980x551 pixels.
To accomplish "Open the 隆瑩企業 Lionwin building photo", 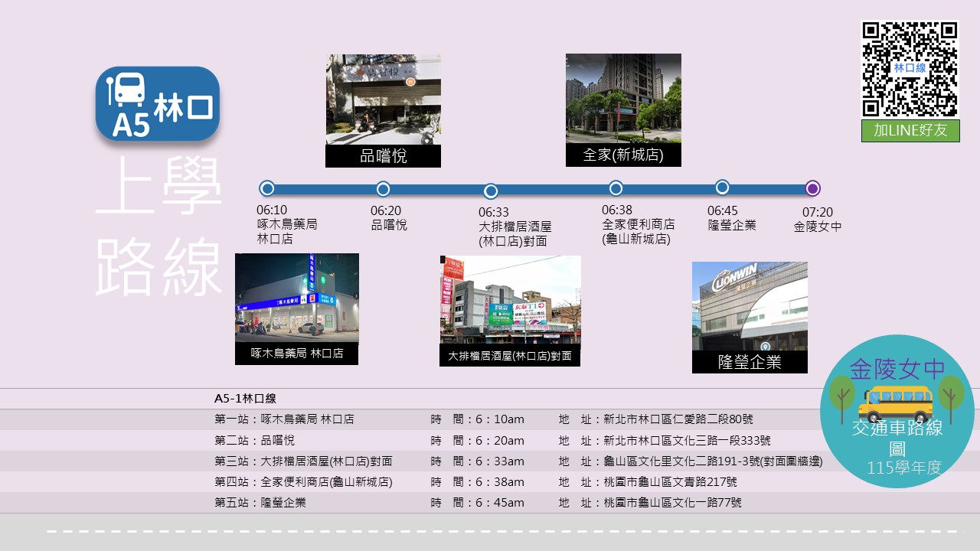I will click(x=750, y=306).
